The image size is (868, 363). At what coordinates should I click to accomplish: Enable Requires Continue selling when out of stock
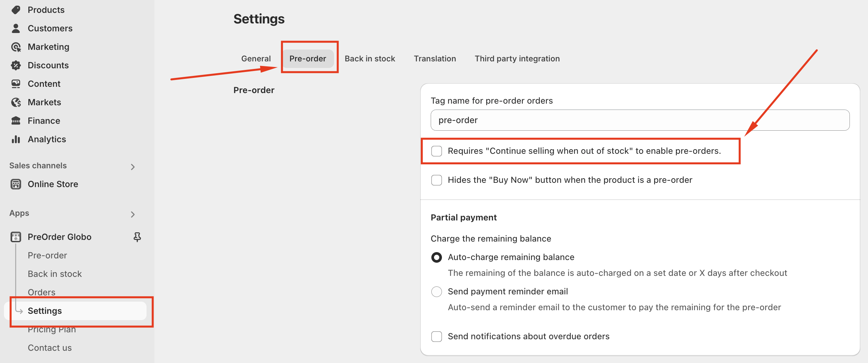[436, 151]
